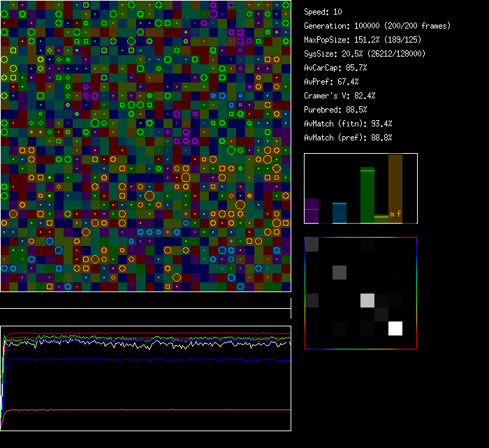The width and height of the screenshot is (489, 448).
Task: Click the blue bar in the histogram
Action: (340, 212)
